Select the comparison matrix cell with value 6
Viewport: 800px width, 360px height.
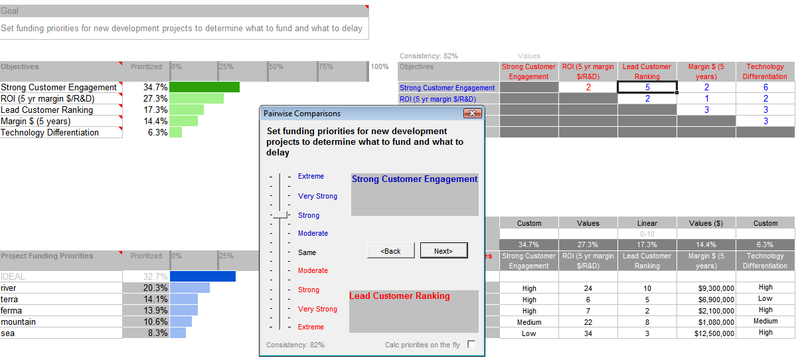765,87
